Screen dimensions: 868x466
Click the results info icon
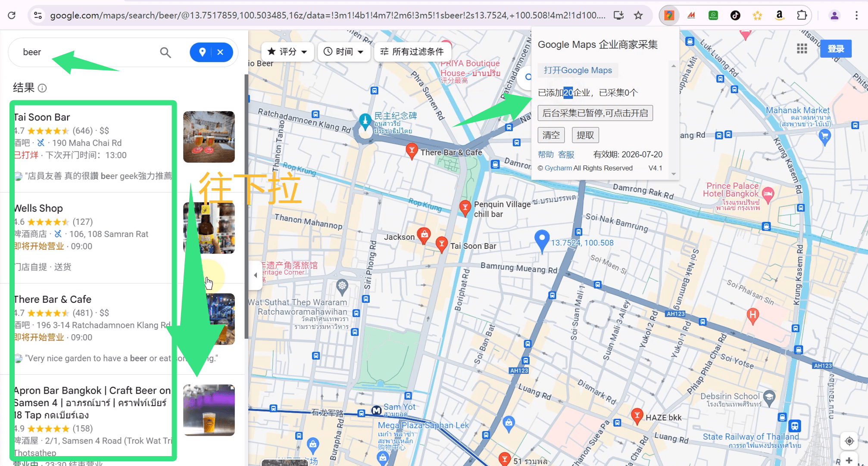click(x=42, y=88)
